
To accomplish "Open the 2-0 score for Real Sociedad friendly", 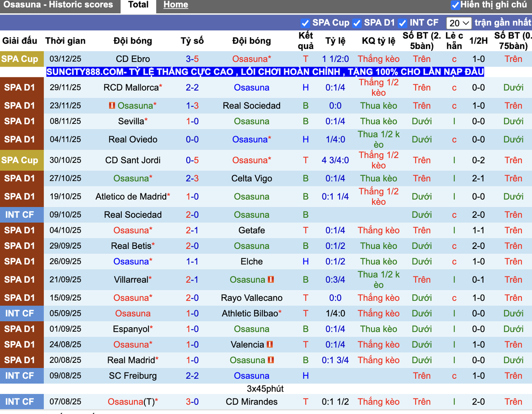I will pyautogui.click(x=192, y=215).
